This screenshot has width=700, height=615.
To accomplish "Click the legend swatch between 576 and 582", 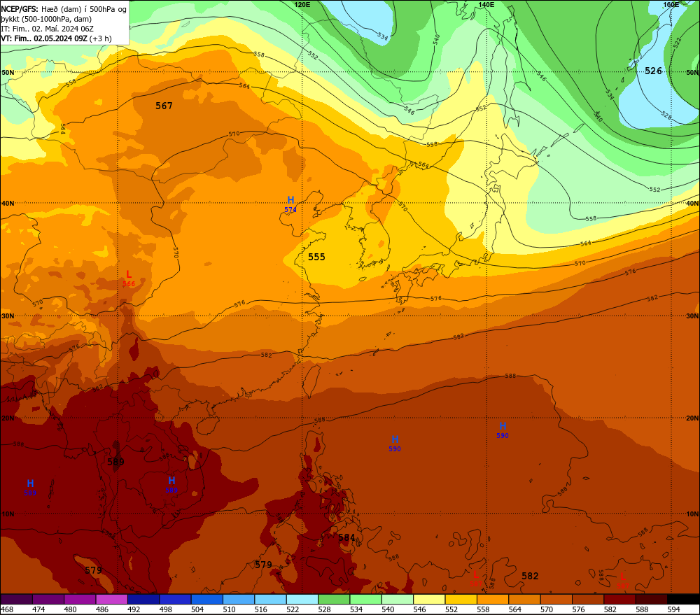I will coord(588,599).
